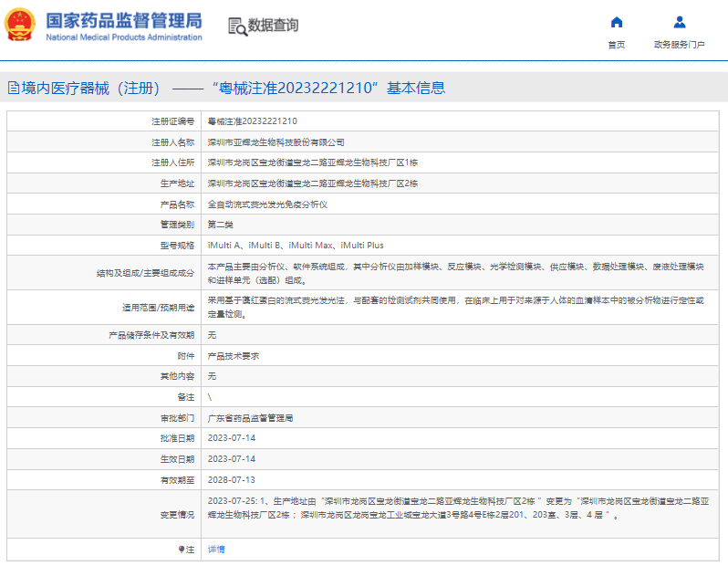Click the 注册人住所 address ending 厂区1栋
728x566 pixels.
point(313,162)
